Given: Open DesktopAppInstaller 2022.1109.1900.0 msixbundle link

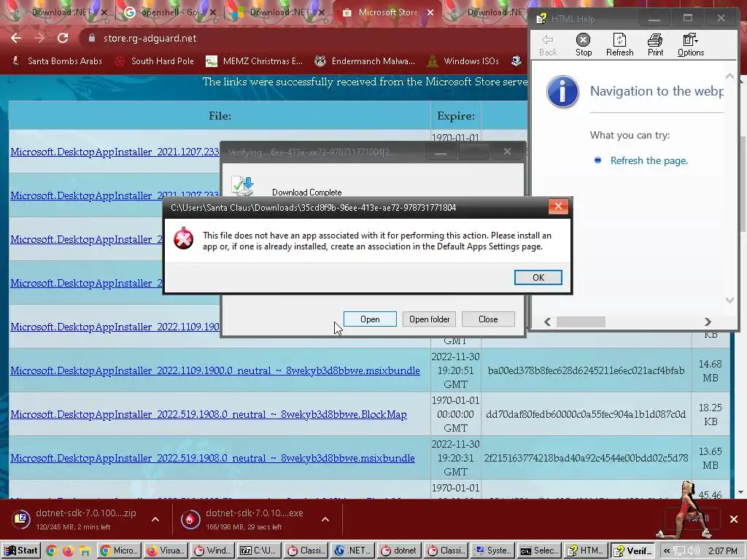Looking at the screenshot, I should pos(215,370).
